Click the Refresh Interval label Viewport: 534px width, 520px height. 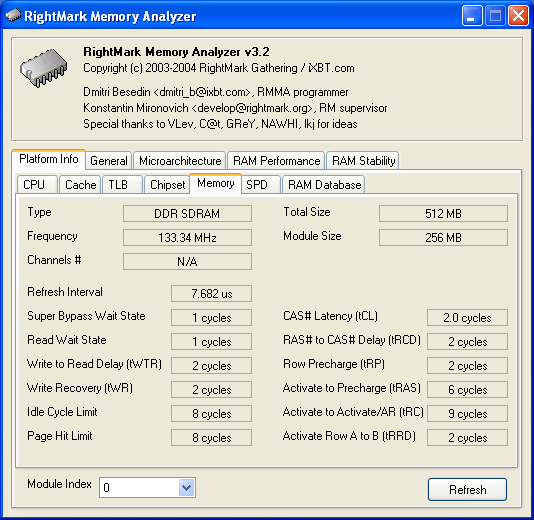point(65,292)
